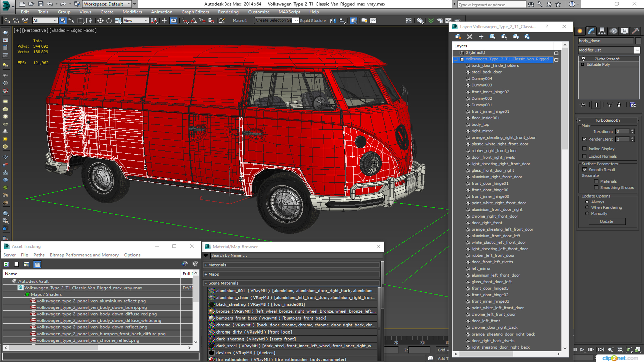Open the Utilities hammer tab
644x362 pixels.
(635, 31)
